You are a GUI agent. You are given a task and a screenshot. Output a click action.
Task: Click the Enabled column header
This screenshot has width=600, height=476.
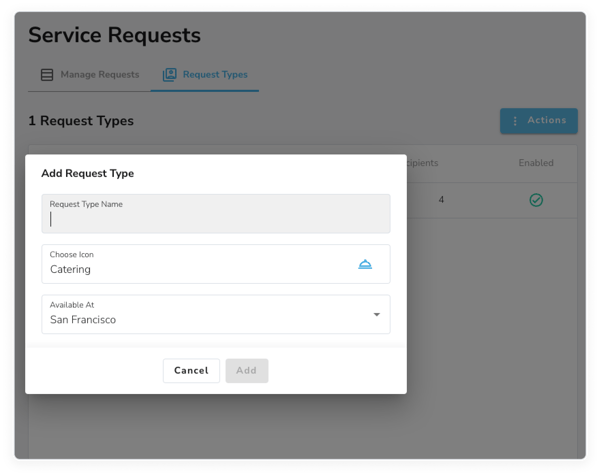536,163
